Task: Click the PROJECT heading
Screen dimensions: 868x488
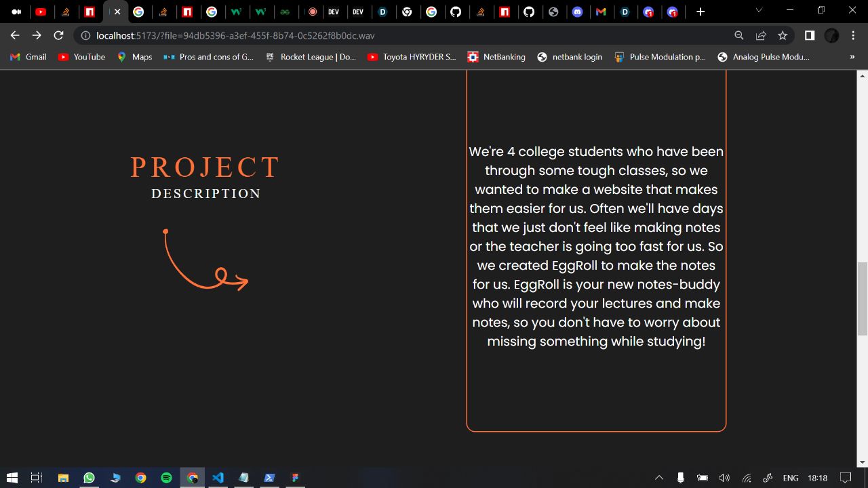Action: click(x=205, y=167)
